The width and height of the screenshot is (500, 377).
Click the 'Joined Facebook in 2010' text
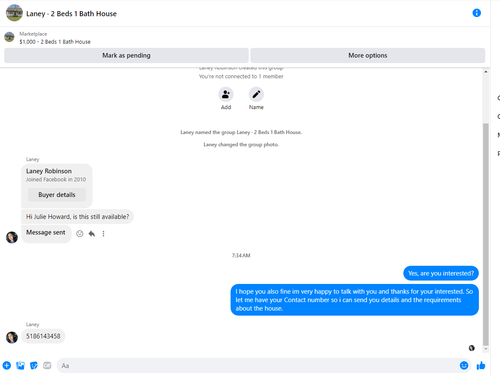click(x=56, y=179)
